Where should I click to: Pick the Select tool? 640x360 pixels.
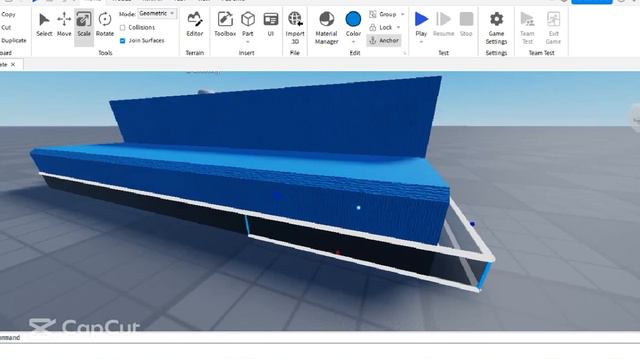pyautogui.click(x=44, y=25)
